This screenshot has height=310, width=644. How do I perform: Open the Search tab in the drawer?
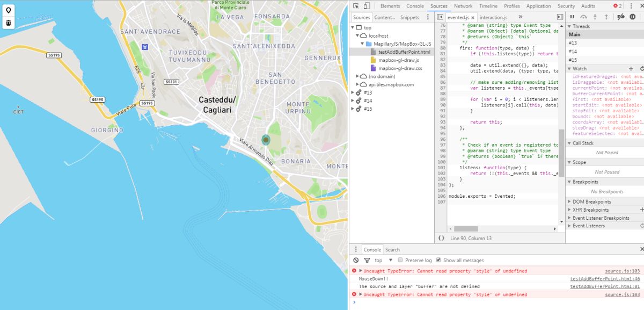(392, 249)
